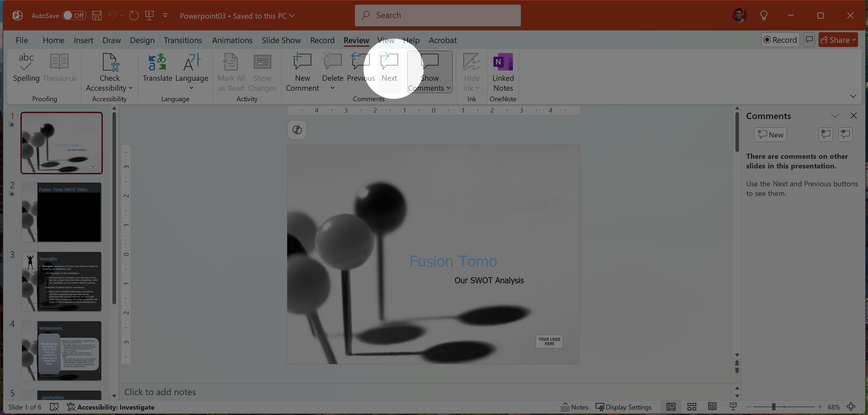
Task: Toggle Show Comments pane button
Action: (x=429, y=64)
